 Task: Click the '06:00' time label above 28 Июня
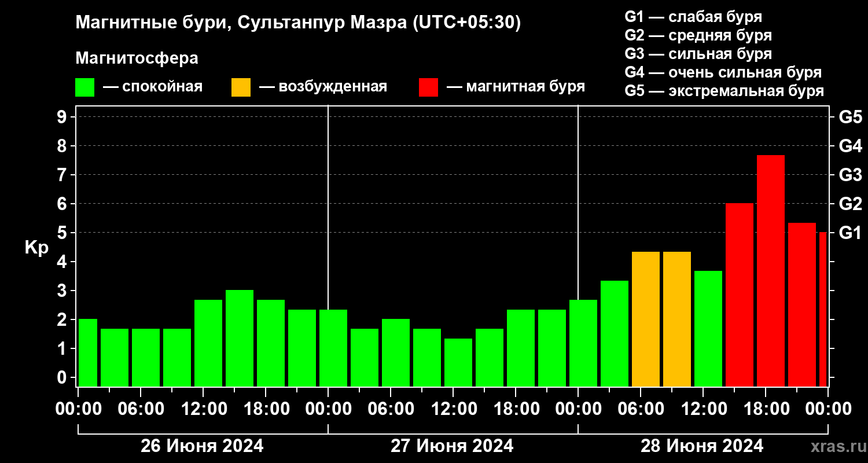click(x=641, y=409)
